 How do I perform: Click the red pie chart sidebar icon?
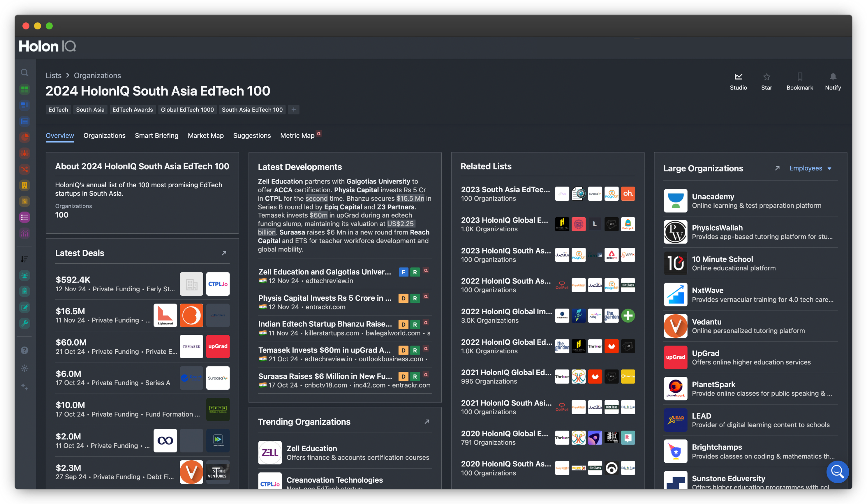[x=24, y=137]
